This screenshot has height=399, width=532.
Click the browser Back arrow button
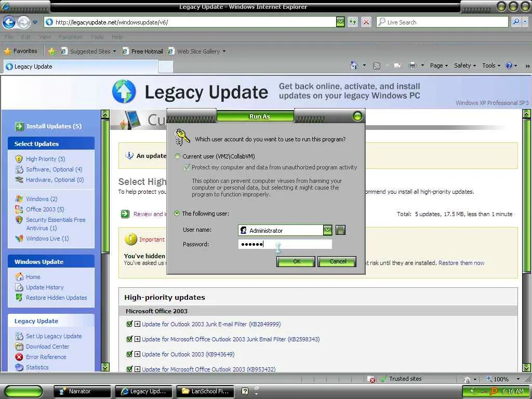click(x=9, y=22)
